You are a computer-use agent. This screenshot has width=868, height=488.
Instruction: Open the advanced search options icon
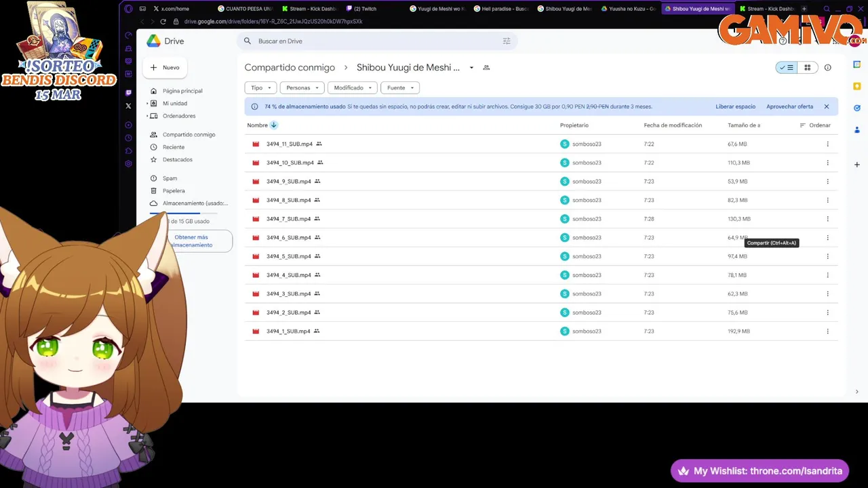tap(507, 41)
